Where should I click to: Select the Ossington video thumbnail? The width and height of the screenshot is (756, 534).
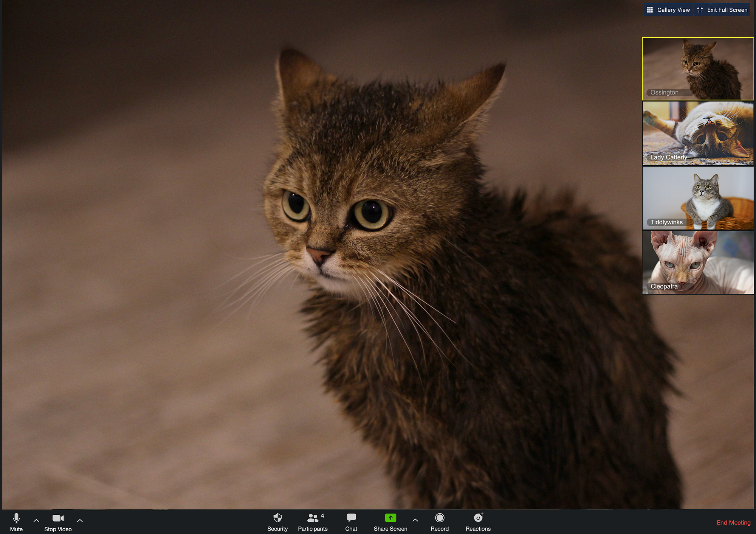pos(698,68)
